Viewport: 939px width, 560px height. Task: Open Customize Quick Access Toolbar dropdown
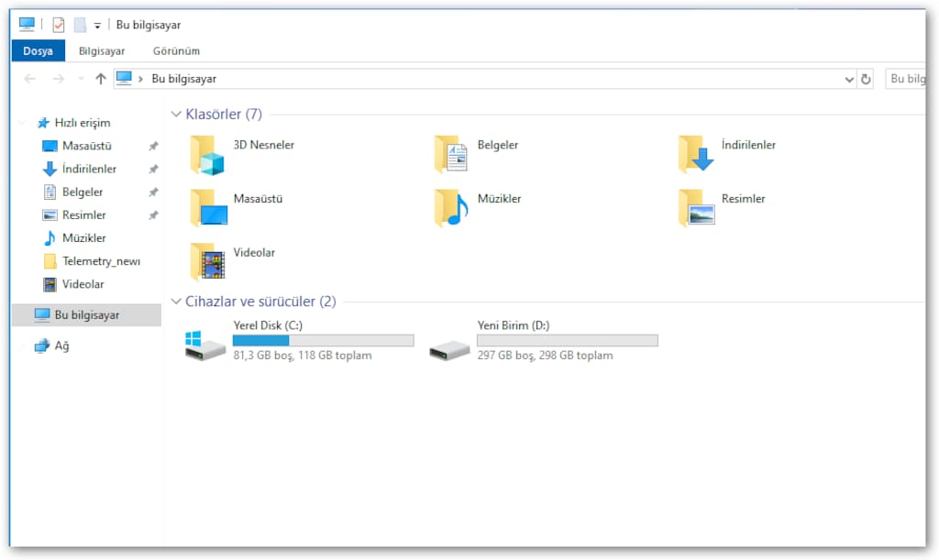tap(97, 25)
